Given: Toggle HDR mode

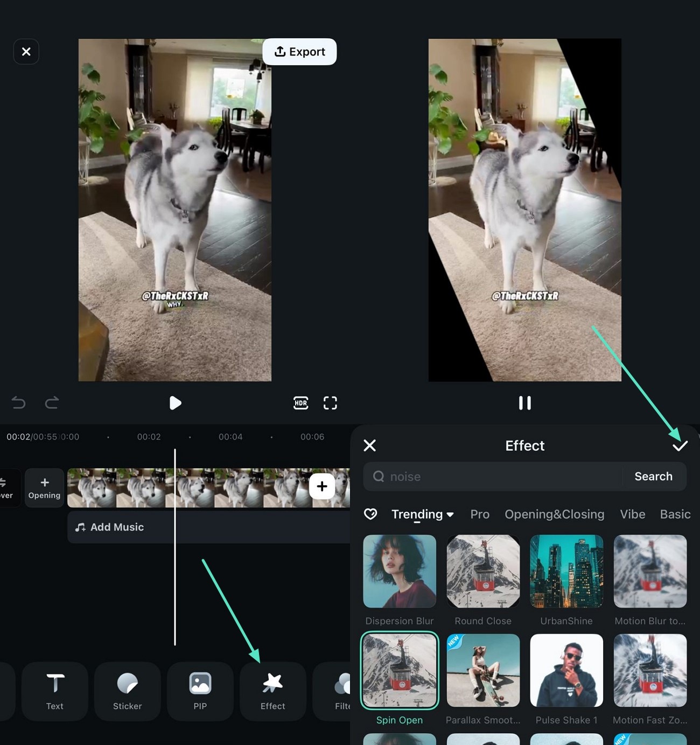Looking at the screenshot, I should [300, 403].
